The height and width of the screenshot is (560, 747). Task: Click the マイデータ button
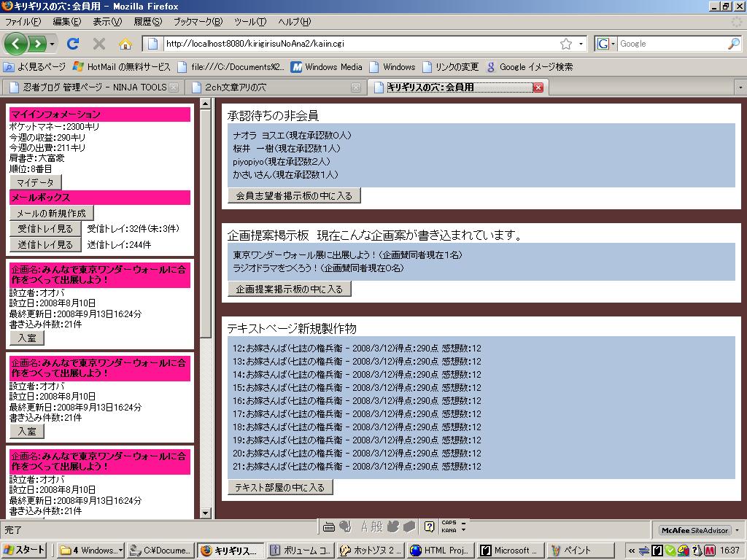point(36,182)
